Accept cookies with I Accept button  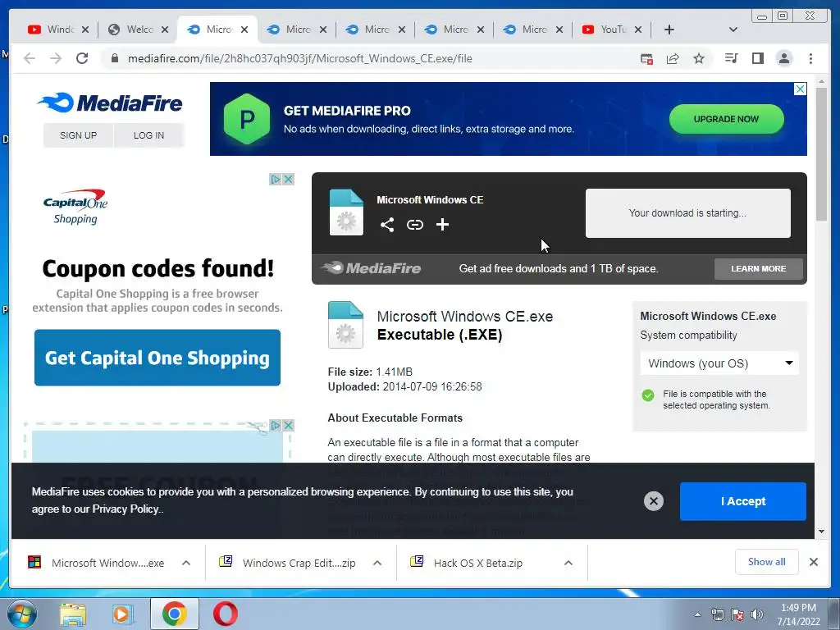pos(743,501)
